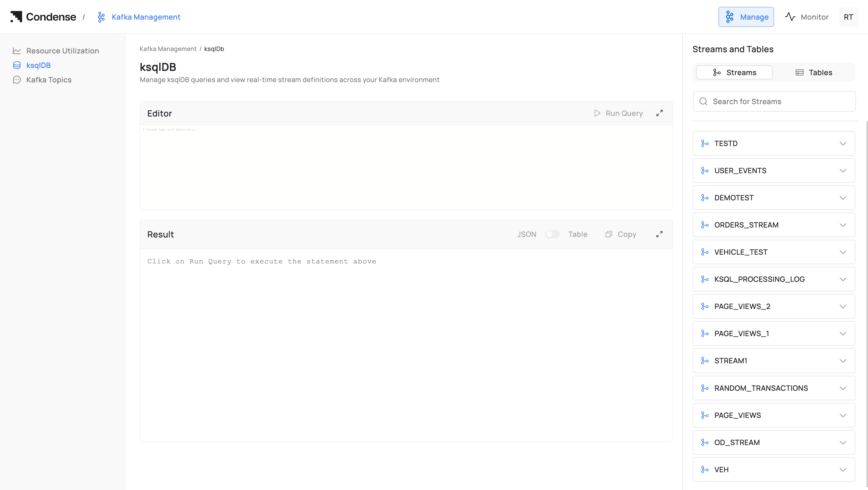Expand the Editor panel fullscreen
Viewport: 868px width, 490px height.
659,113
